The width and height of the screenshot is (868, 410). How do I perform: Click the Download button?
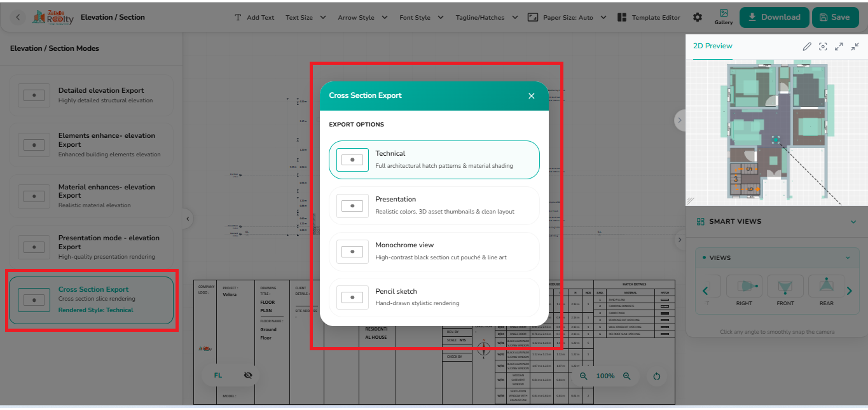(774, 17)
